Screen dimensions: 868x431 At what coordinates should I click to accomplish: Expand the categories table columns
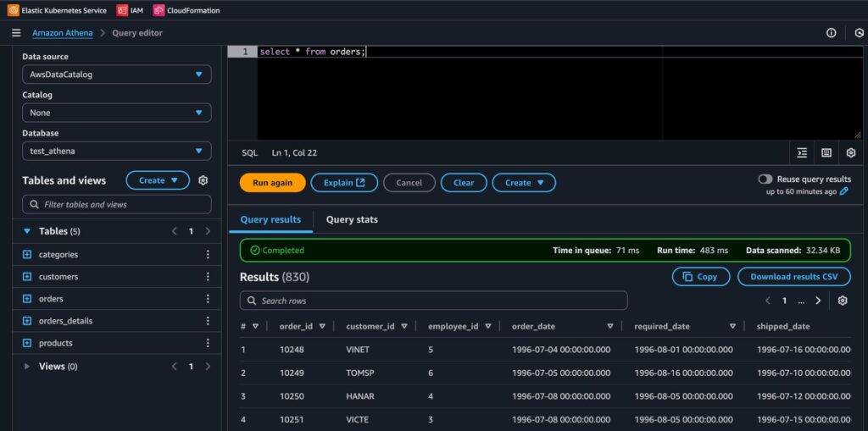[27, 255]
